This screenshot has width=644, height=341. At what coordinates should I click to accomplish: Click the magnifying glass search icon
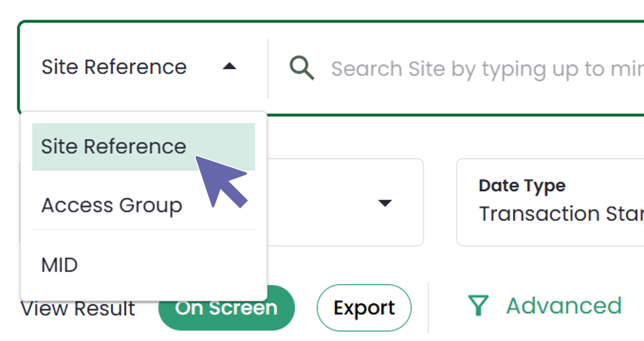[302, 68]
